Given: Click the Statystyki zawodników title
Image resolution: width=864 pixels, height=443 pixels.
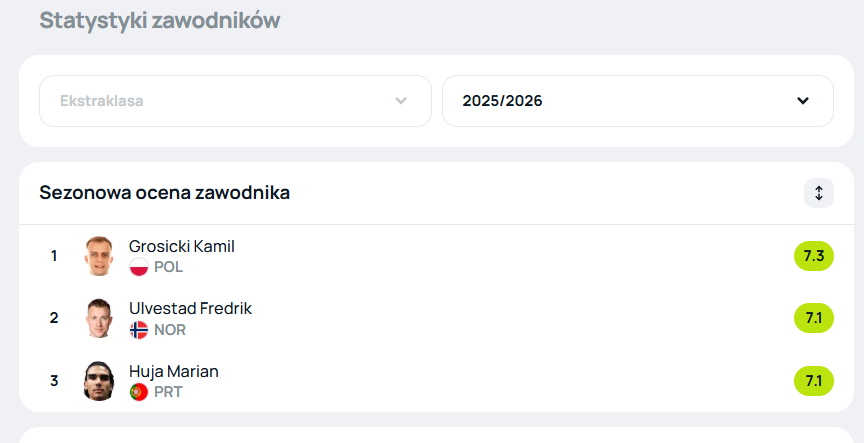Looking at the screenshot, I should click(x=160, y=21).
